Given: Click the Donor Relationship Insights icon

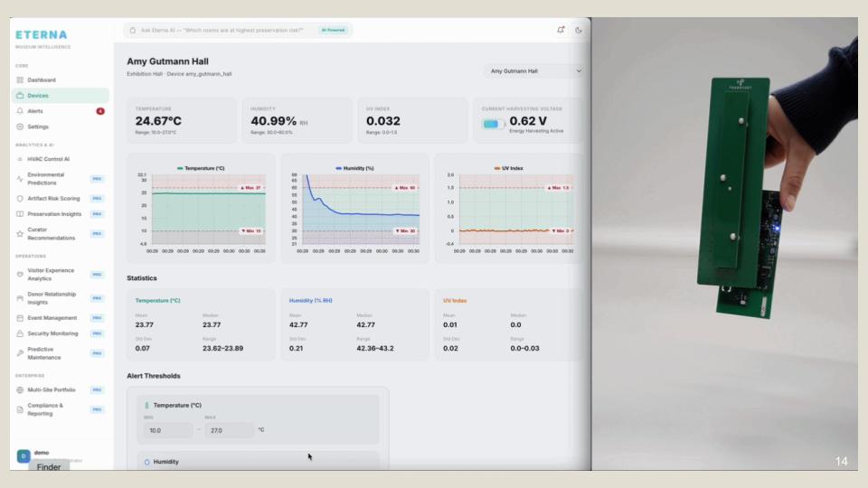Looking at the screenshot, I should coord(20,298).
